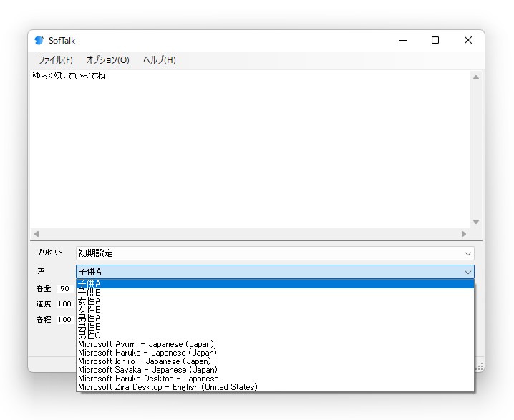
Task: Select Microsoft Ayumi - Japanese (Japan) voice
Action: click(275, 344)
